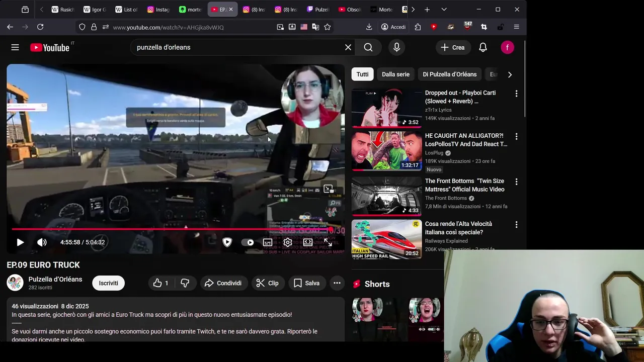Image resolution: width=644 pixels, height=362 pixels.
Task: Toggle subtitles in the video player
Action: 268,242
